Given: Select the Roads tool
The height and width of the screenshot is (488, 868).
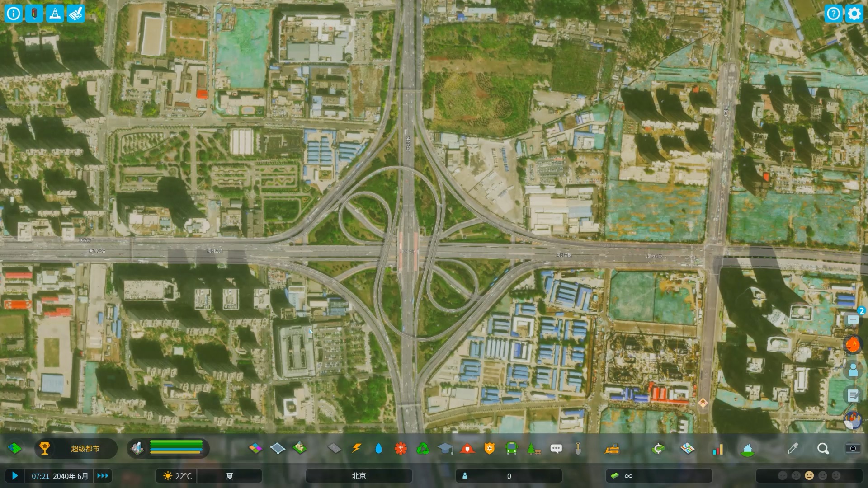Looking at the screenshot, I should (335, 448).
